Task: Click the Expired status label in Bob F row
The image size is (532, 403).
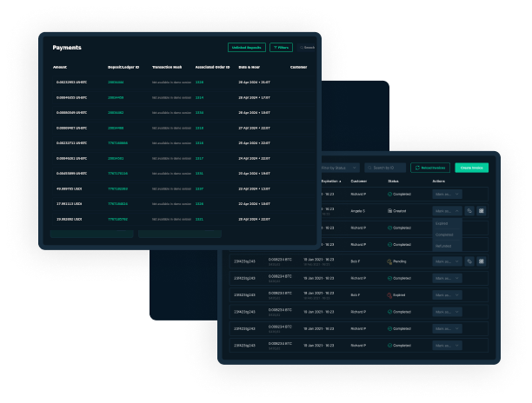Action: click(x=399, y=295)
